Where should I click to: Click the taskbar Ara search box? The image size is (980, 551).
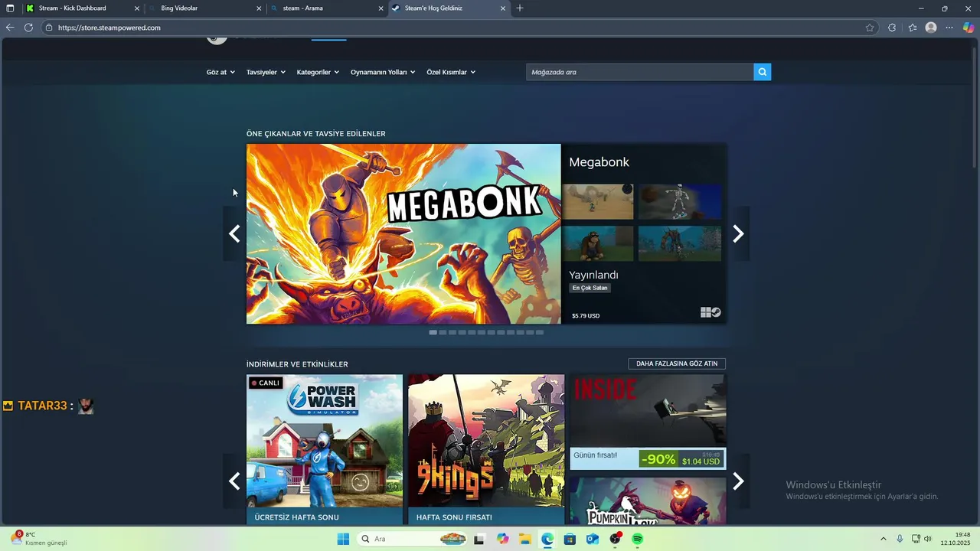click(x=413, y=539)
